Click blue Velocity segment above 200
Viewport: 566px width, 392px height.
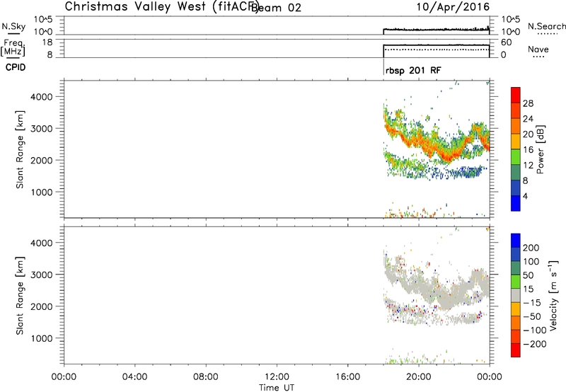516,241
